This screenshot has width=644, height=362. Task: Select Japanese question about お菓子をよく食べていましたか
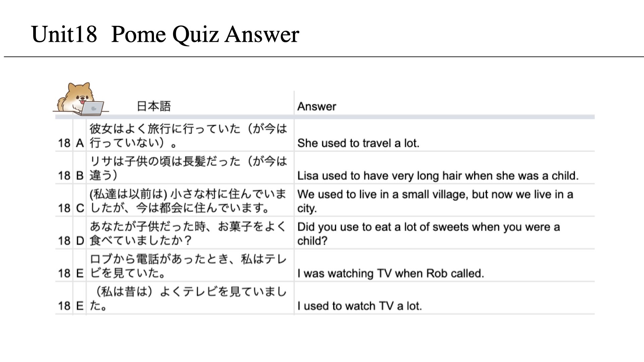coord(188,234)
